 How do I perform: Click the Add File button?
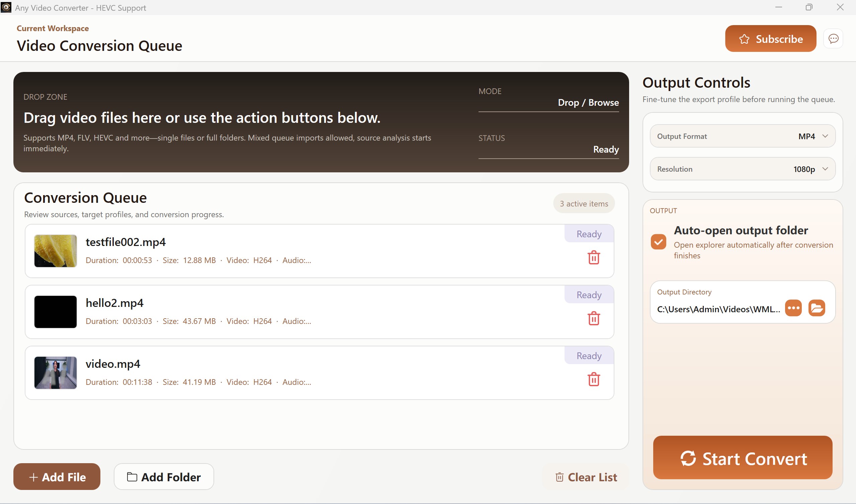[57, 477]
